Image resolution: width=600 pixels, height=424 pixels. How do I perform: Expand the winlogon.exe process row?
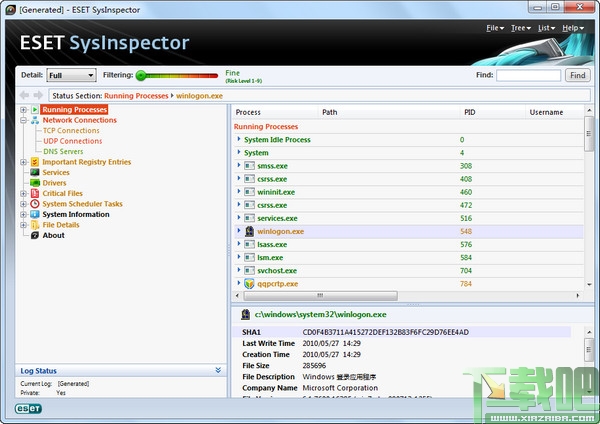pos(239,231)
